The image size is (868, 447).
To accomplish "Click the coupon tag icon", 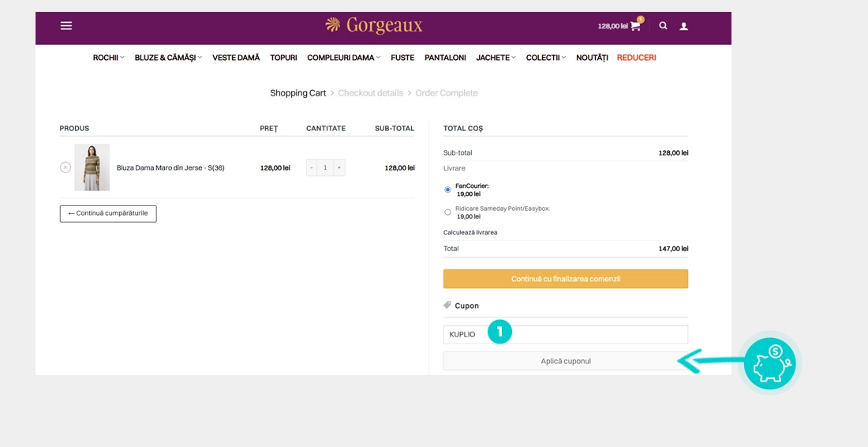I will click(x=447, y=306).
